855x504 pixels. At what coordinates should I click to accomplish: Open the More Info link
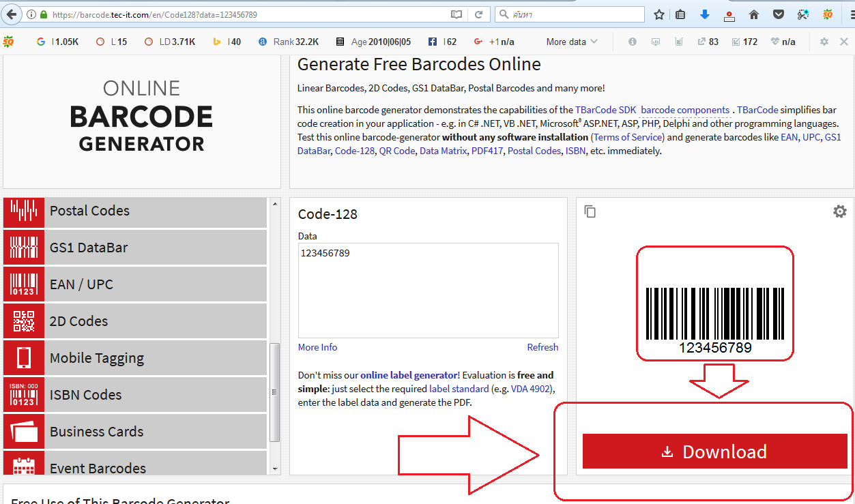click(317, 347)
